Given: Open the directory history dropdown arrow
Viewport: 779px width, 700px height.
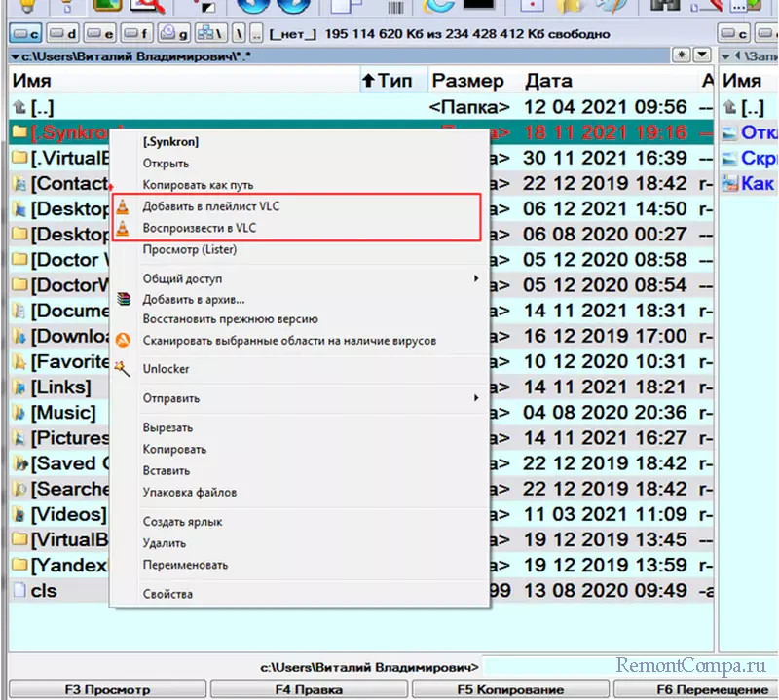Looking at the screenshot, I should click(x=702, y=55).
